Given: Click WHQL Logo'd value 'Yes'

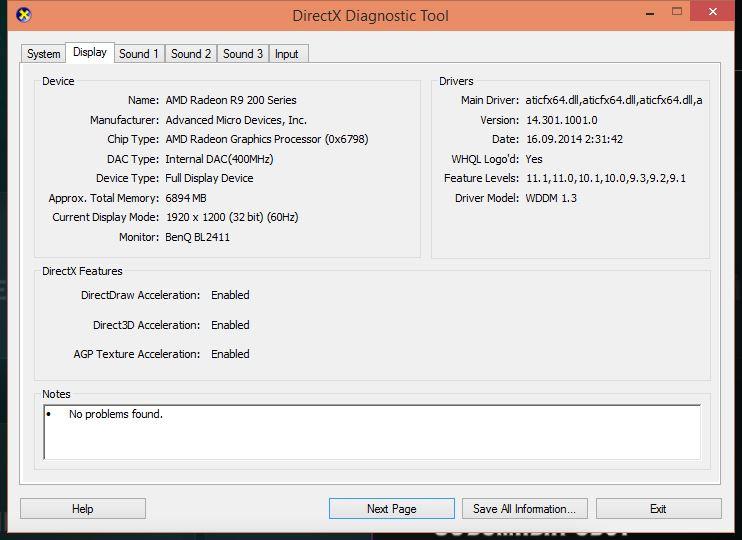Looking at the screenshot, I should tap(534, 159).
